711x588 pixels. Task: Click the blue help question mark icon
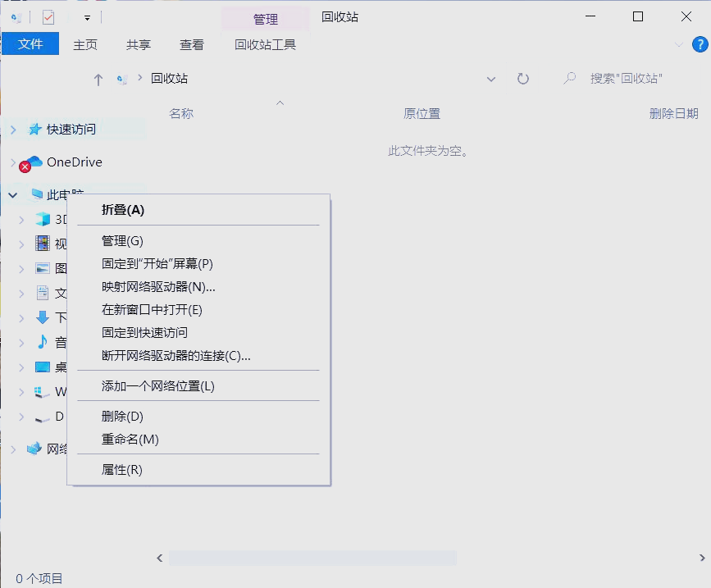tap(700, 44)
